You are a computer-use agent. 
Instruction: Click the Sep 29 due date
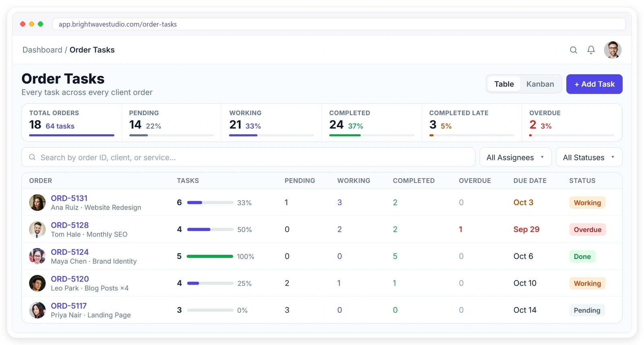tap(526, 229)
